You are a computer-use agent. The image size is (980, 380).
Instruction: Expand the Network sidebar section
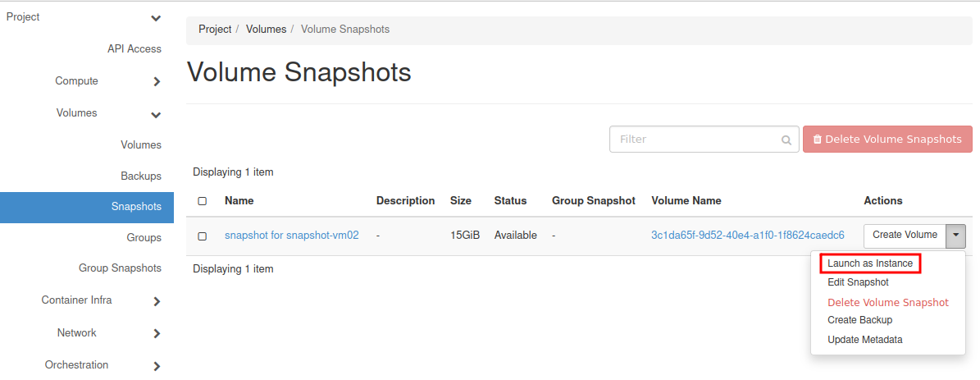pos(156,334)
